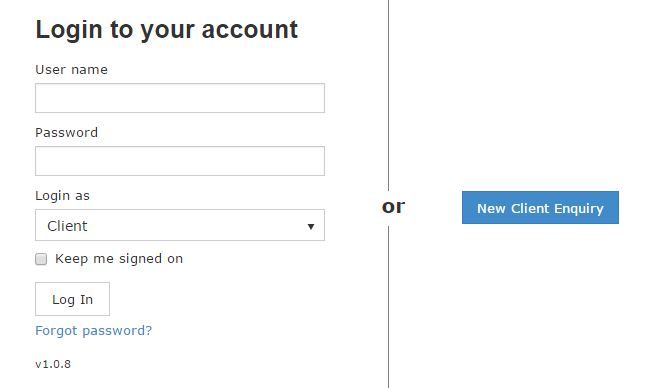Click the dropdown arrow beside Client
This screenshot has height=388, width=650.
tap(310, 226)
